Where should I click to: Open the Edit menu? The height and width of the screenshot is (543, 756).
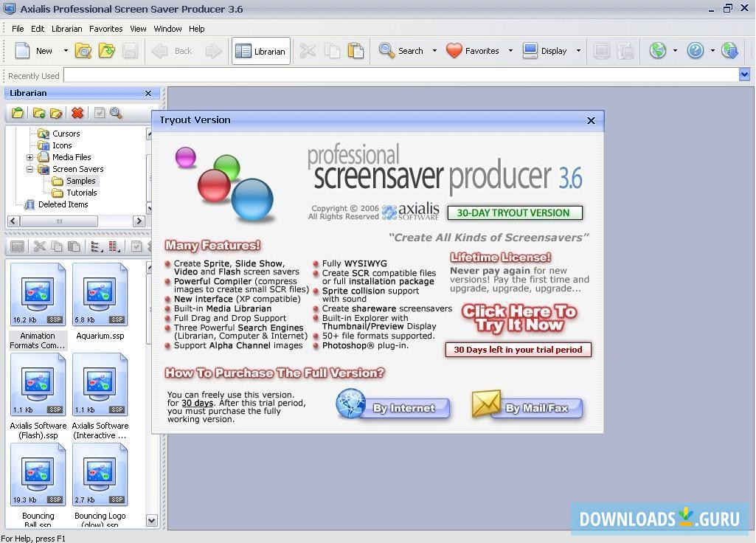click(38, 29)
